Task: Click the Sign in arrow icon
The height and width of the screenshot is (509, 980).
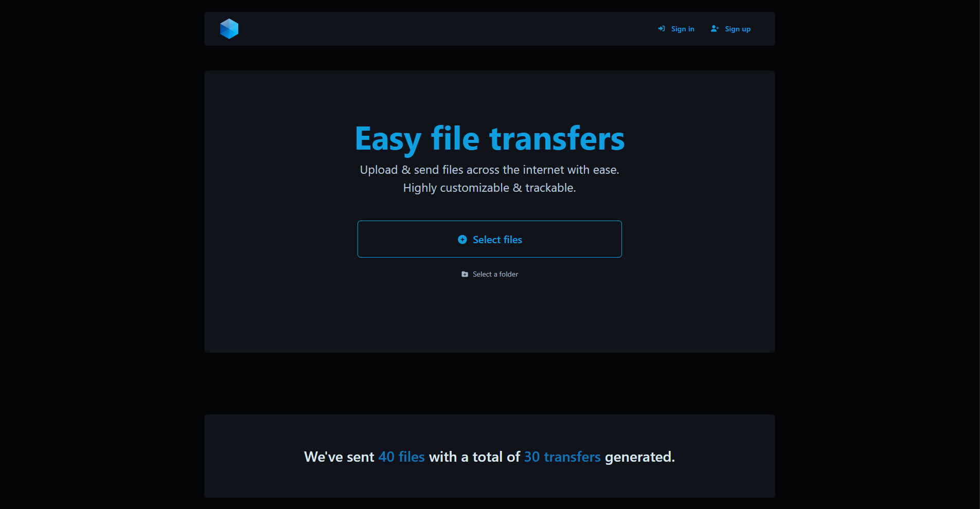Action: coord(662,29)
